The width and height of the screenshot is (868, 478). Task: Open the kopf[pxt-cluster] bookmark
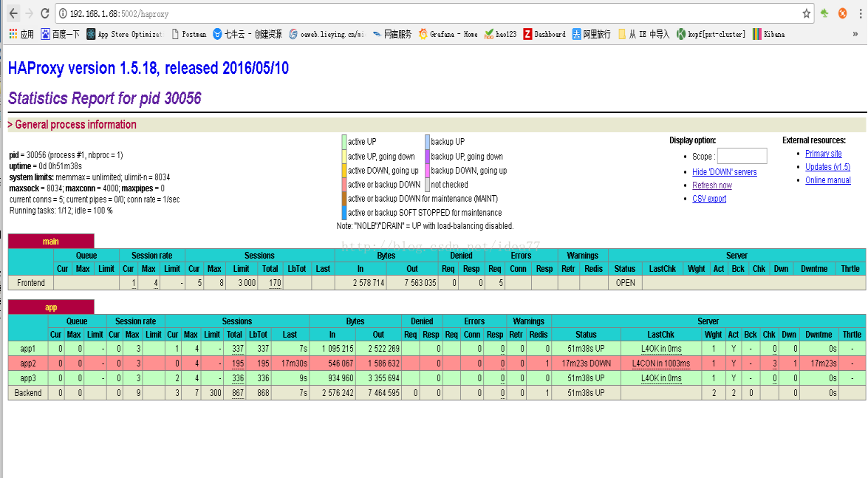[711, 34]
